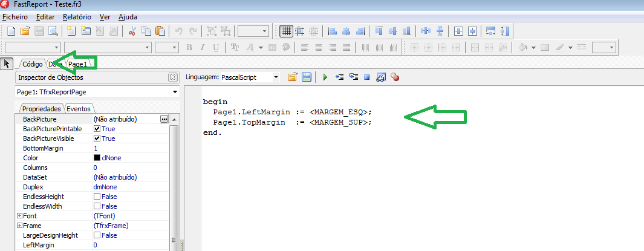Click the BottomMargin value field
The width and height of the screenshot is (644, 251).
(131, 148)
